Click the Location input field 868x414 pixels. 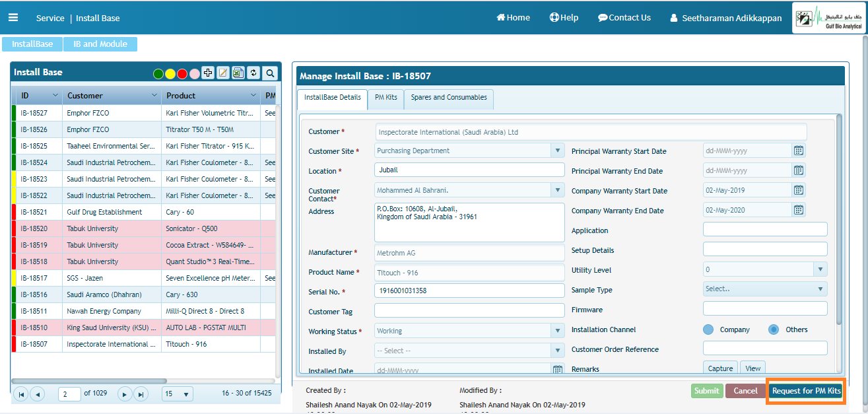coord(469,170)
